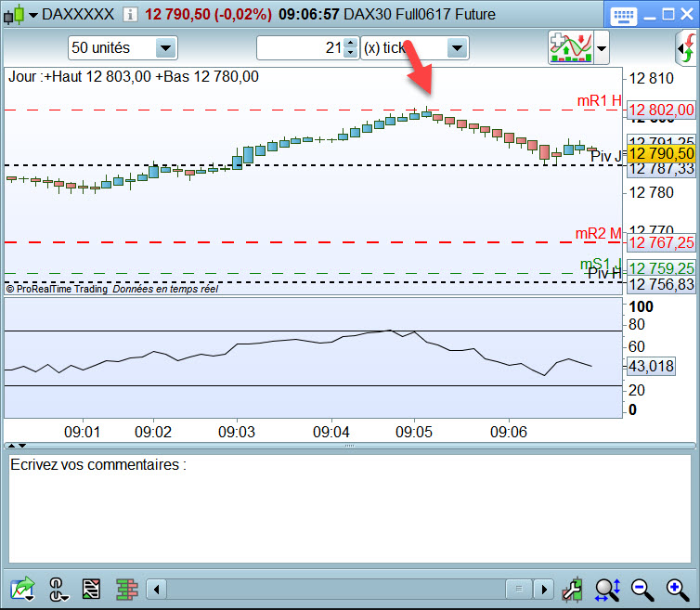Click the scroll right arrow button
The image size is (700, 610).
click(x=544, y=590)
